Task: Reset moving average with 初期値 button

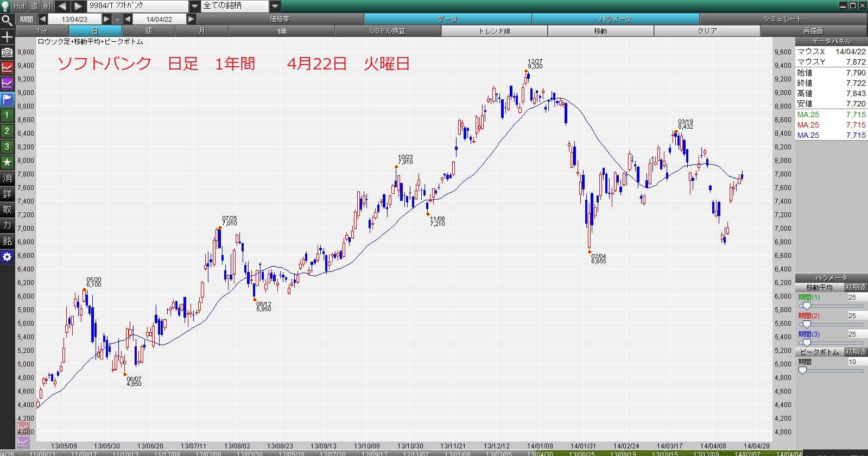Action: pyautogui.click(x=856, y=287)
